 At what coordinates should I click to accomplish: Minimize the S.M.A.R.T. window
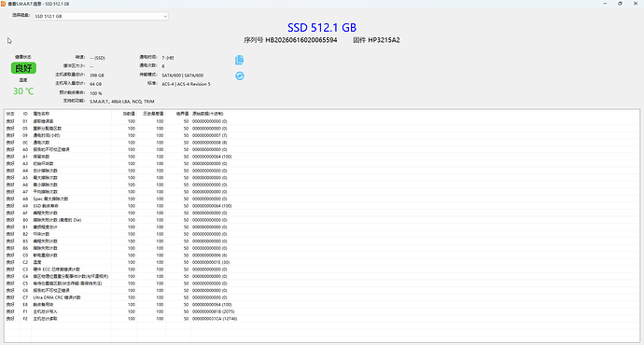605,4
